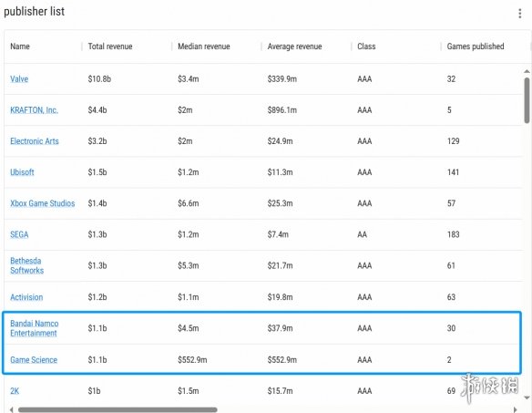The width and height of the screenshot is (532, 413).
Task: Open the Bethesda Softworks link
Action: 26,265
